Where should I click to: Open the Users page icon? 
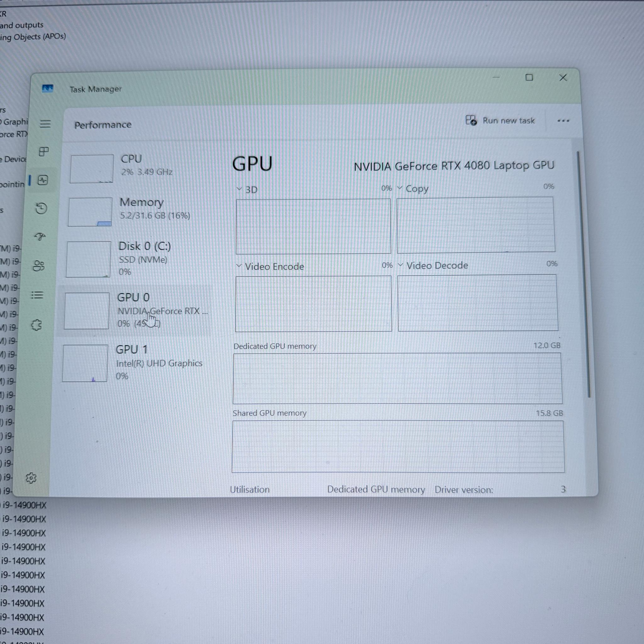click(39, 266)
